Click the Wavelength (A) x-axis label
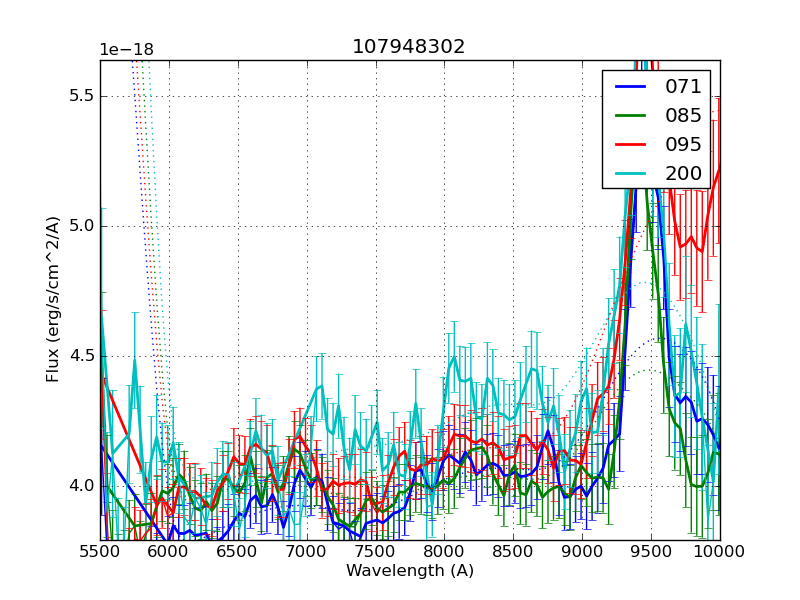The width and height of the screenshot is (800, 600). 410,571
